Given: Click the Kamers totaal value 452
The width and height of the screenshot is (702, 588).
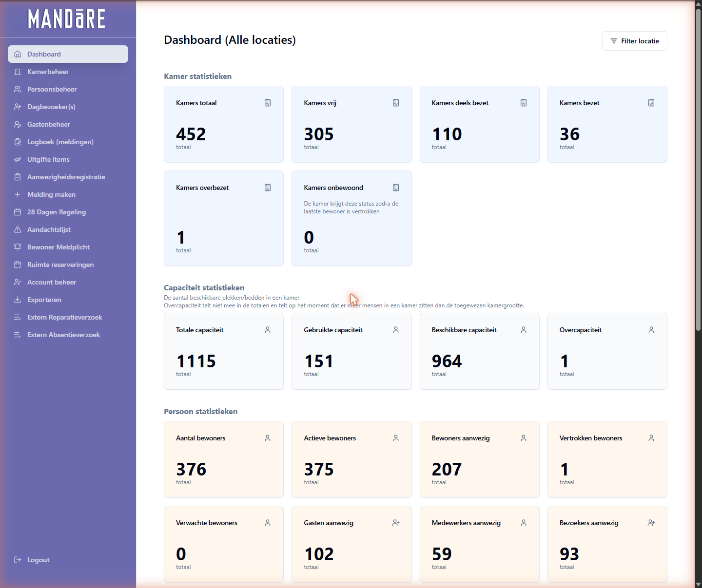Looking at the screenshot, I should 191,134.
